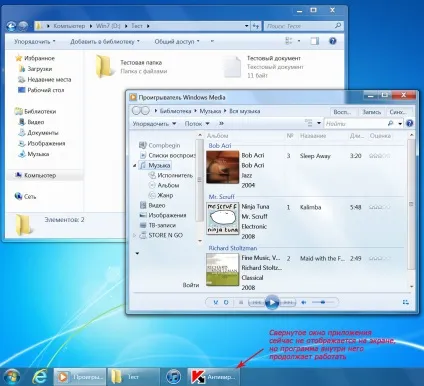This screenshot has width=424, height=386.
Task: Select Жанр under Музыка
Action: tap(161, 195)
